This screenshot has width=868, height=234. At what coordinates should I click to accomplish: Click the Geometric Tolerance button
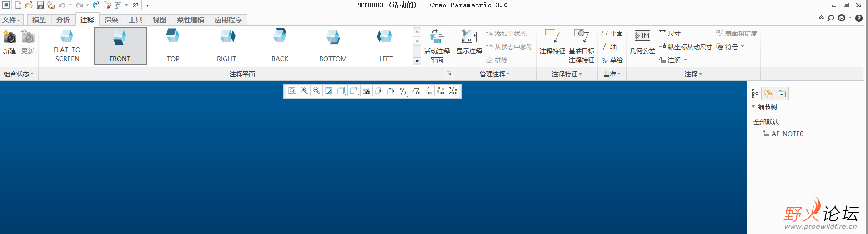(642, 42)
